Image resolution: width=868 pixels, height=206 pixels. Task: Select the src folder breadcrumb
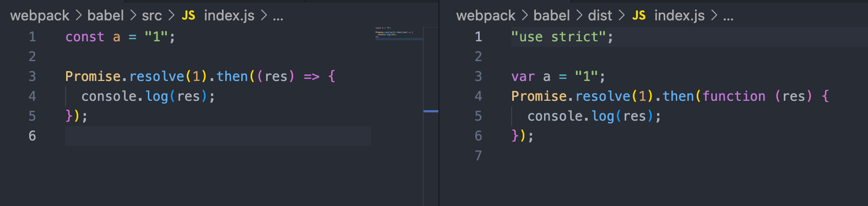(152, 15)
